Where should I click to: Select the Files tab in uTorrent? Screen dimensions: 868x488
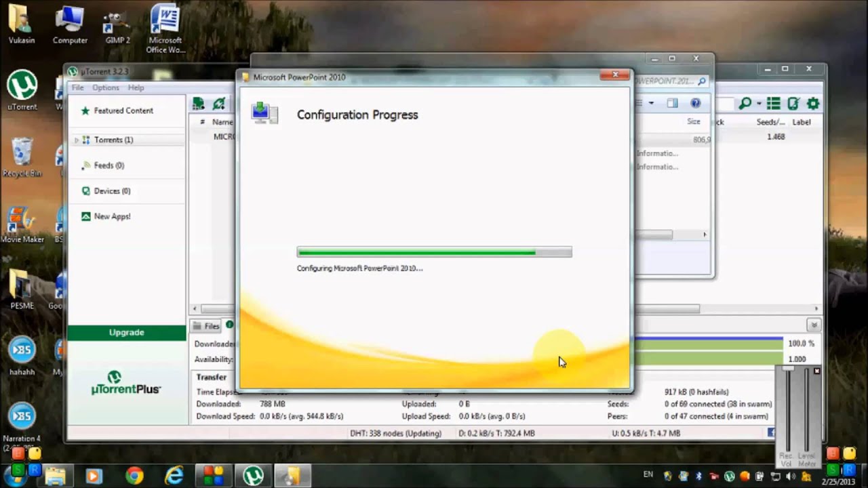206,326
